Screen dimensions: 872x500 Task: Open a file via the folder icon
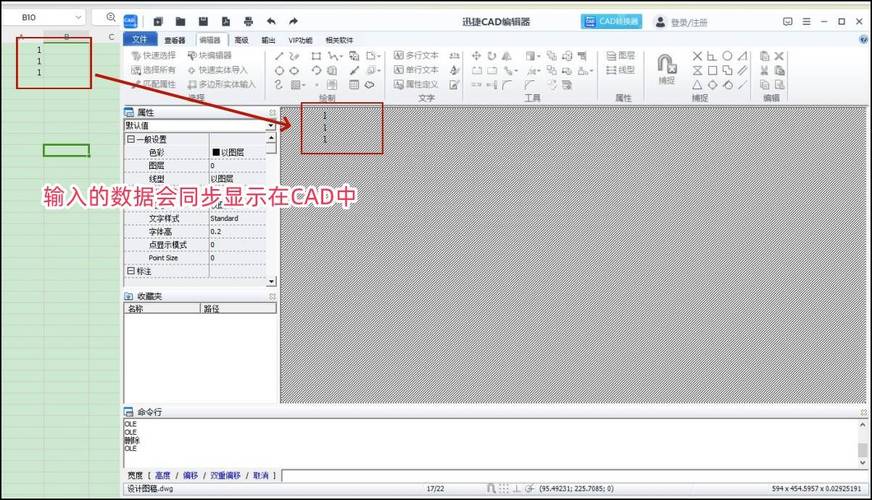click(x=180, y=22)
